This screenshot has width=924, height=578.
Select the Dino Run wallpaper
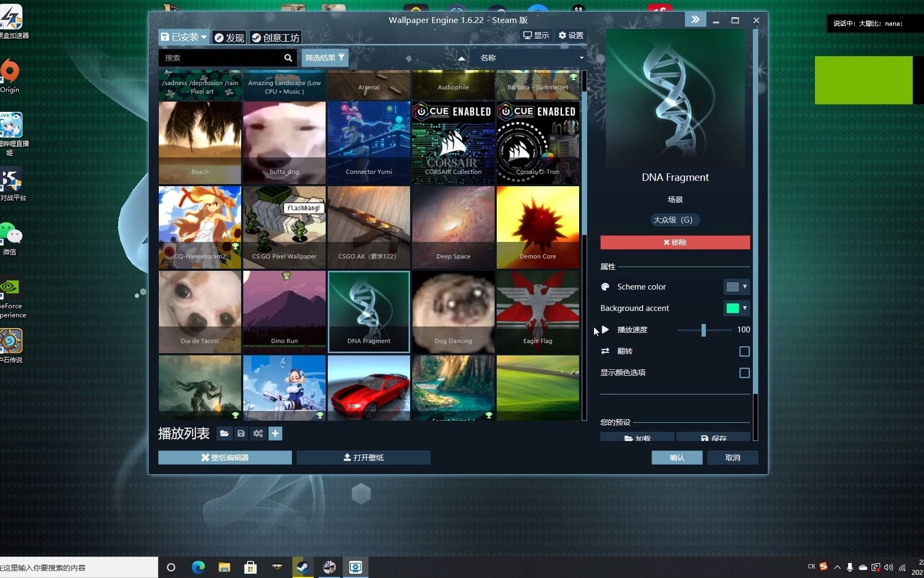pyautogui.click(x=284, y=312)
